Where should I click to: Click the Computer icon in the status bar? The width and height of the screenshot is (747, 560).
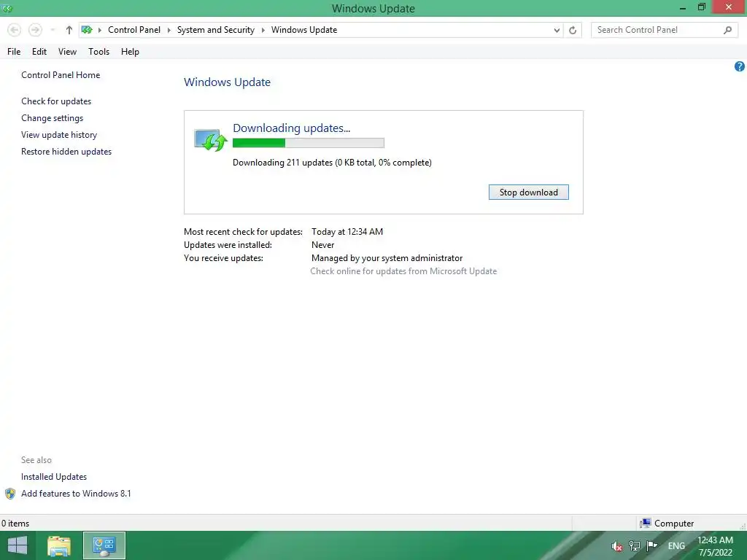645,523
